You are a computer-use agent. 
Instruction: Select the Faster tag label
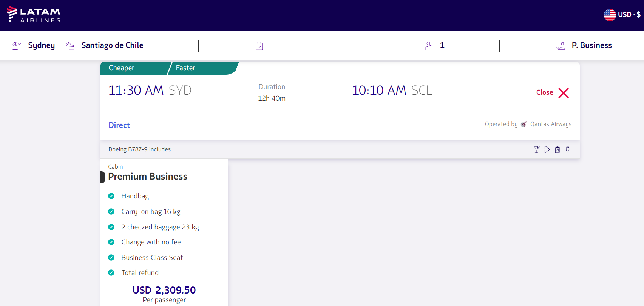coord(185,68)
